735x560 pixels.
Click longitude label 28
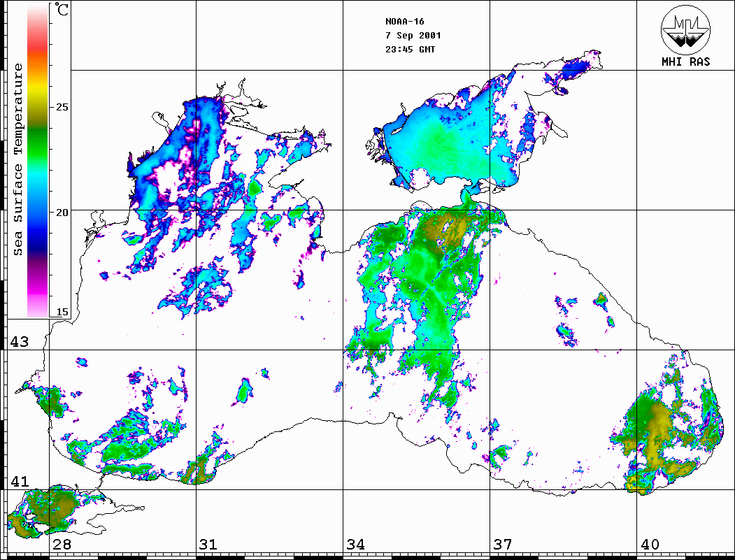pyautogui.click(x=62, y=545)
